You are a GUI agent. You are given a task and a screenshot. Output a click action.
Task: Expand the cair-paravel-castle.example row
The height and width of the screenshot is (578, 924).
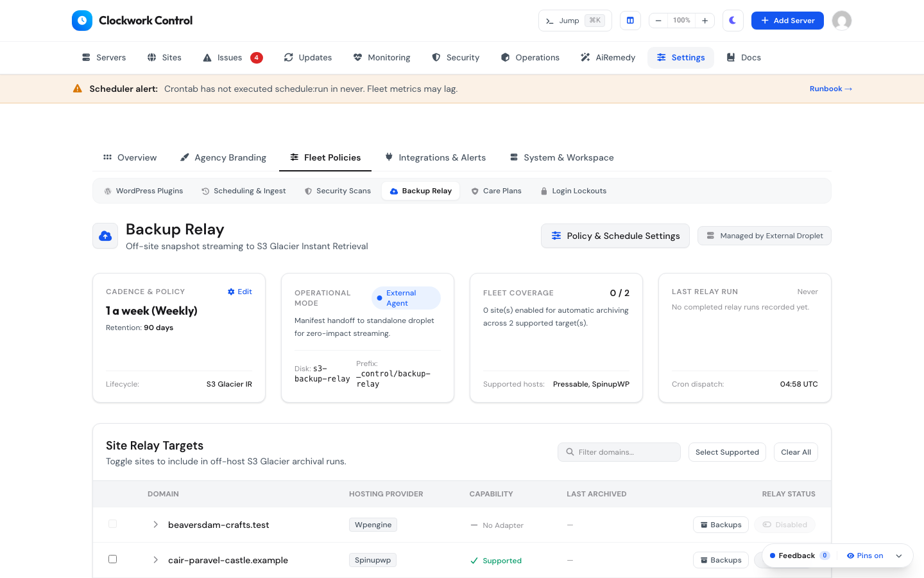[x=155, y=560]
